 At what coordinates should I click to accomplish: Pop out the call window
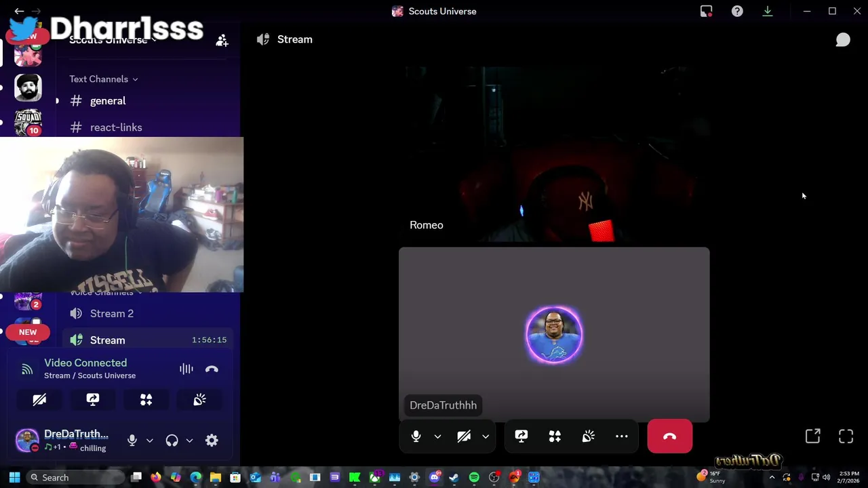tap(812, 436)
